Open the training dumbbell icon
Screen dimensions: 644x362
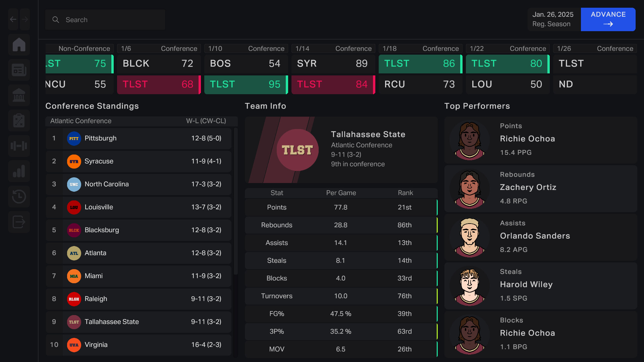coord(19,146)
